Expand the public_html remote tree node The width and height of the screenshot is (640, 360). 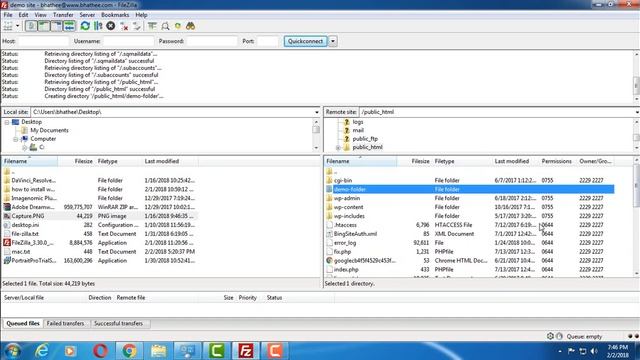[x=338, y=147]
